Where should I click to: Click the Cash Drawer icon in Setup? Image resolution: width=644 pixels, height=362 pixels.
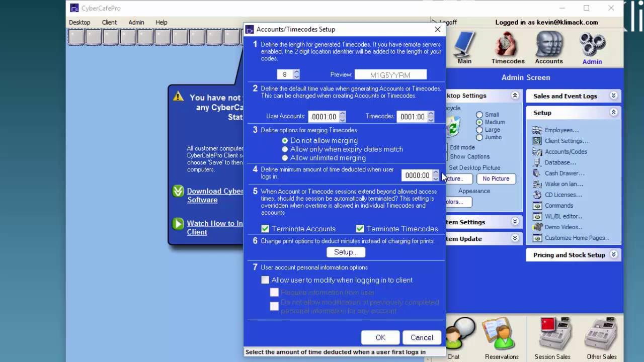pos(537,173)
